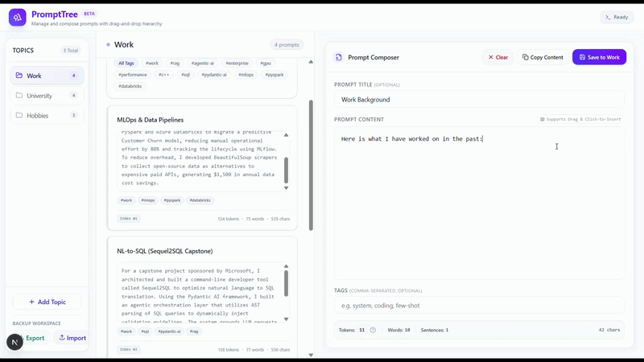Screen dimensions: 644x362
Task: Open the University topic folder
Action: 47,96
